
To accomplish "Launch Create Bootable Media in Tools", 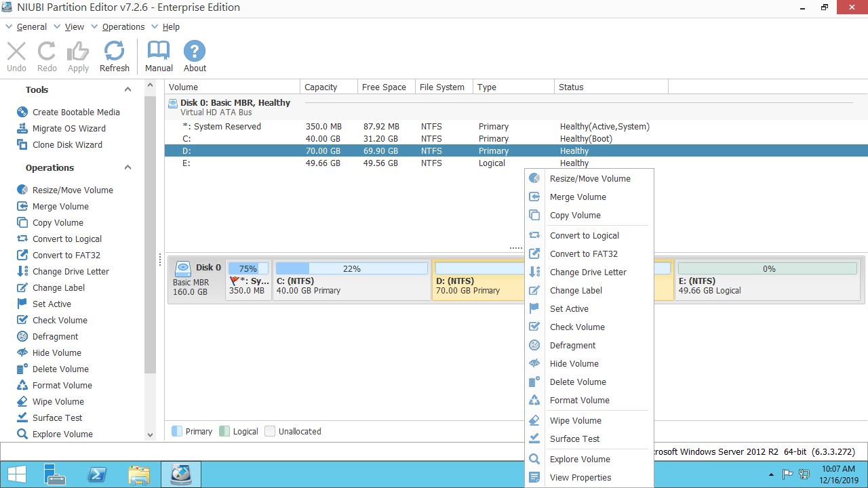I will (x=75, y=113).
